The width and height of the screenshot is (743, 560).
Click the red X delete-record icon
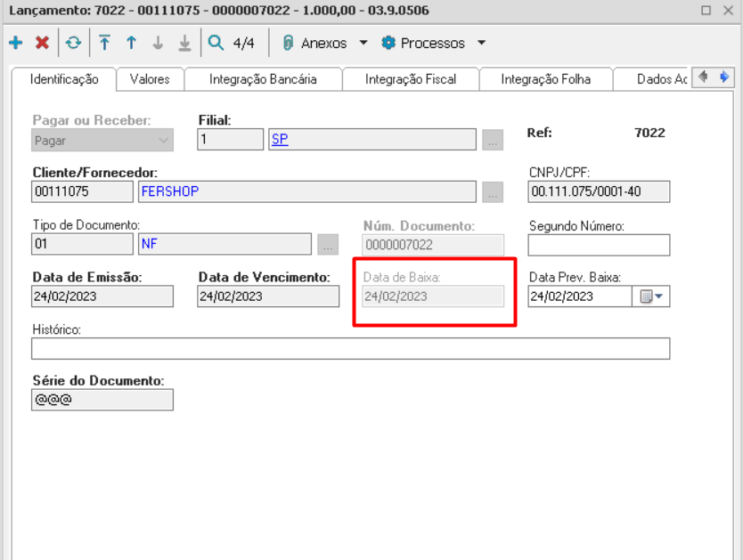(x=42, y=43)
